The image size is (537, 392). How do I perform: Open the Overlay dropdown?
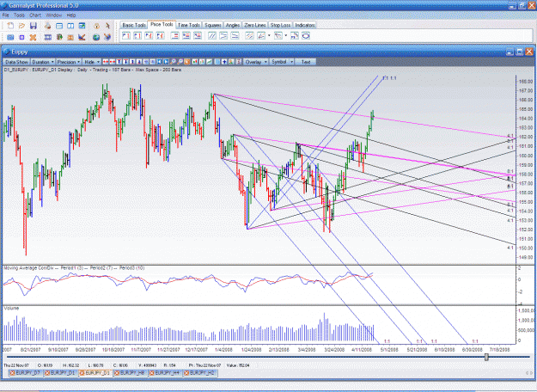(256, 62)
